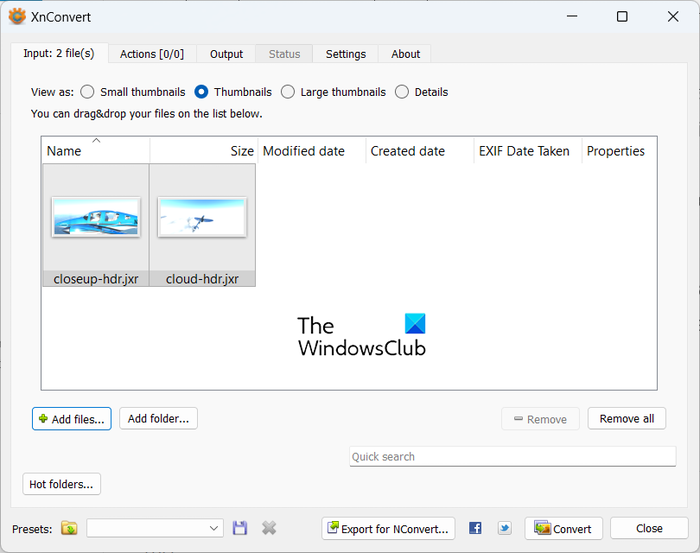
Task: Click the Properties column header
Action: click(x=619, y=150)
